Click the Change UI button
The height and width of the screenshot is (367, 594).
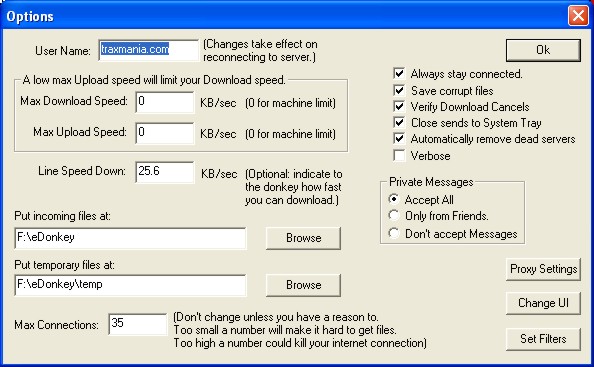click(x=543, y=303)
